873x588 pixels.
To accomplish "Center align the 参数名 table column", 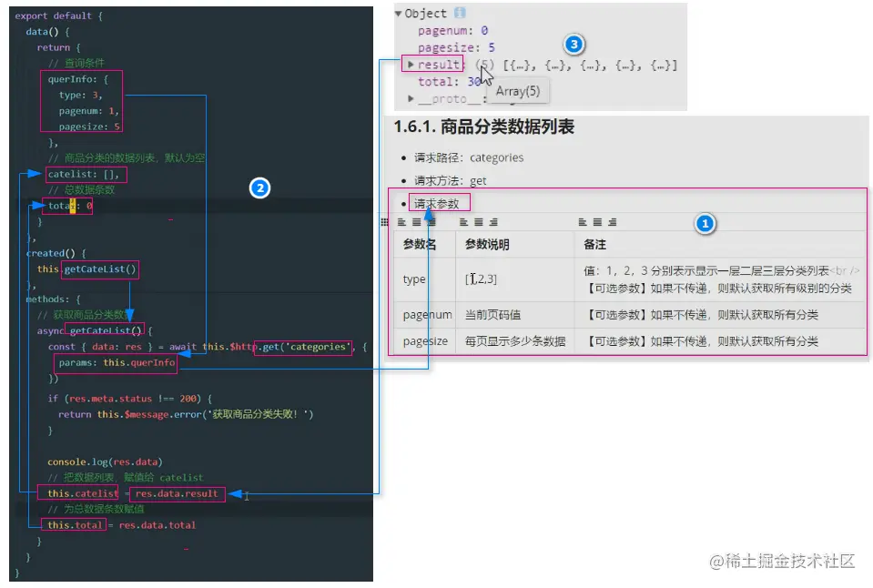I will click(x=416, y=222).
